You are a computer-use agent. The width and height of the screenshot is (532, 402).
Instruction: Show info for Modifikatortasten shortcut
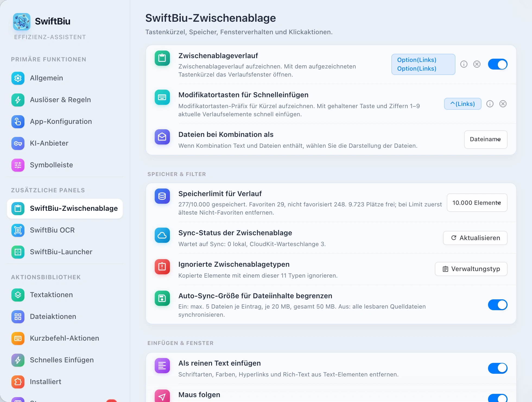click(490, 104)
